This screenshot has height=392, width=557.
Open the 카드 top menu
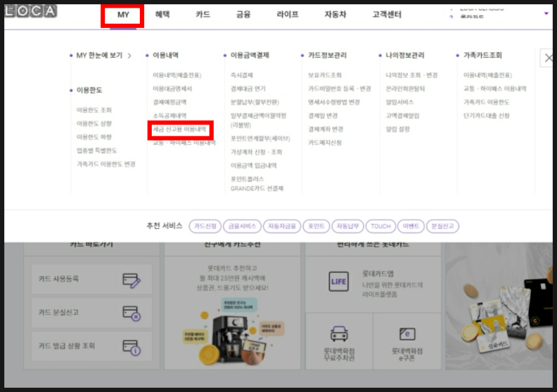[203, 15]
